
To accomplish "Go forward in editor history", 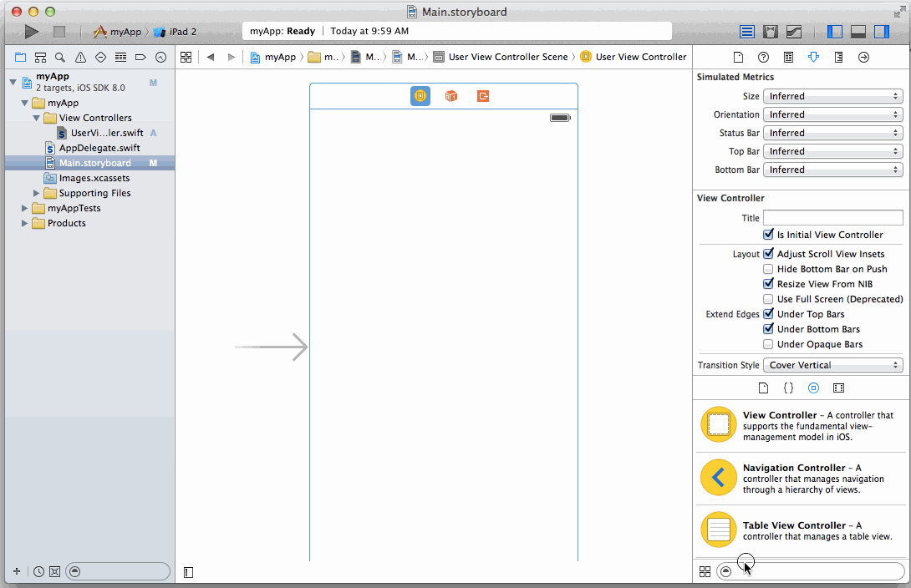I will coord(232,57).
